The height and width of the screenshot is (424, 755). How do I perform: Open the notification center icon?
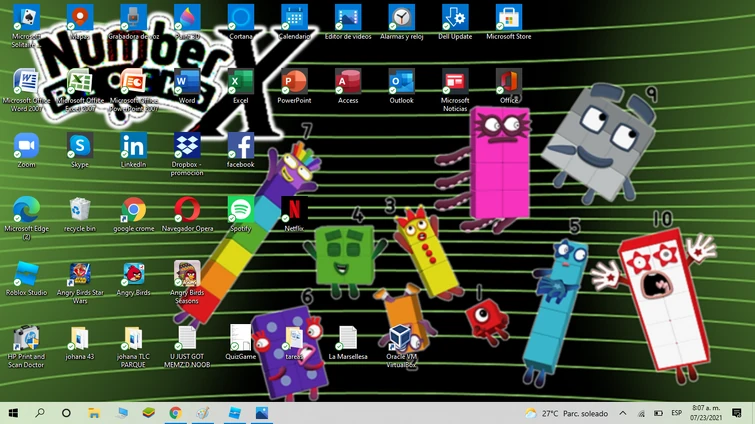coord(737,413)
